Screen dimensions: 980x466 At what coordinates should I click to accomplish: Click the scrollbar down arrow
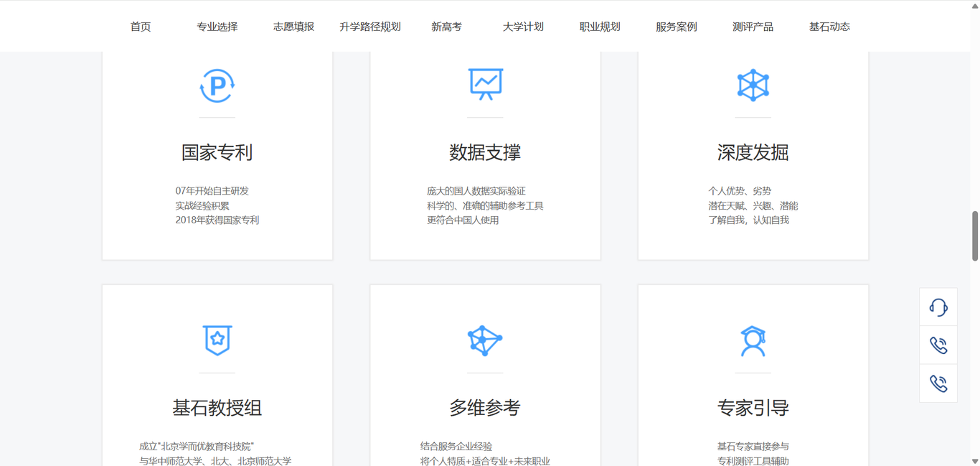click(975, 461)
